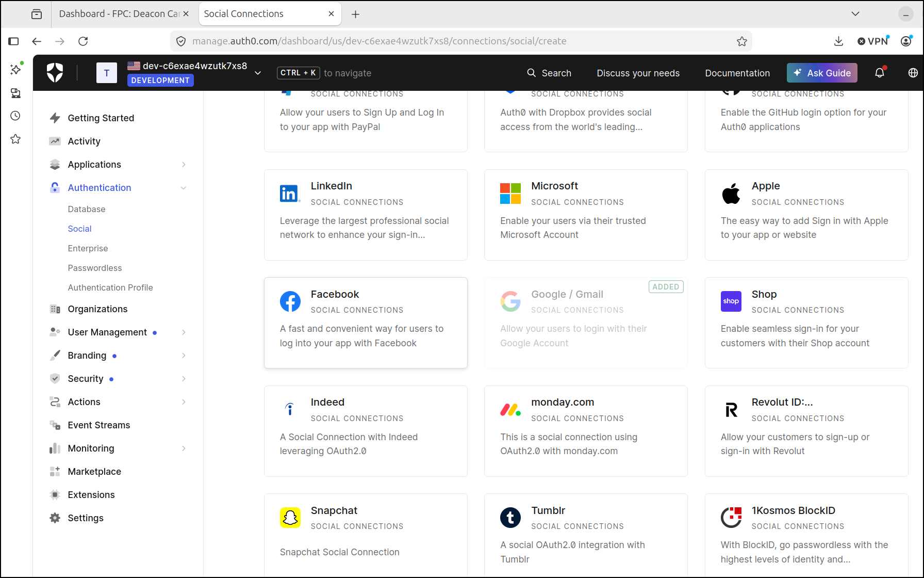Open Organizations in sidebar
Screen dimensions: 924x578
[x=97, y=309]
